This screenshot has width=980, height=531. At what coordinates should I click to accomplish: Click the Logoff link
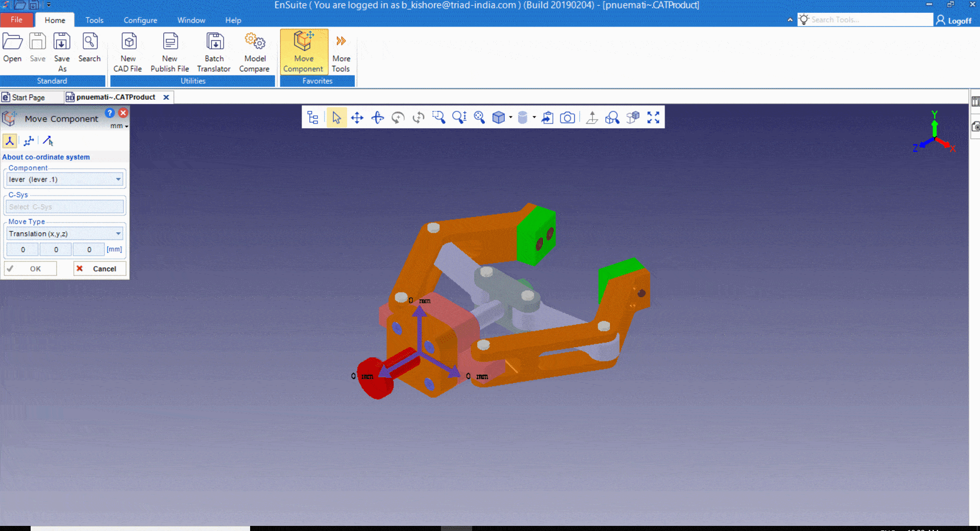point(953,20)
